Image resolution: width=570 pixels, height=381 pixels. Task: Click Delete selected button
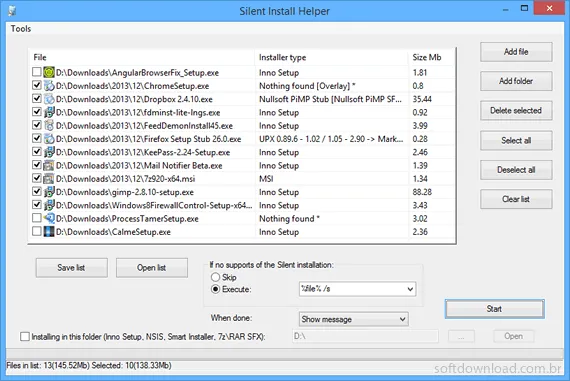[x=516, y=111]
